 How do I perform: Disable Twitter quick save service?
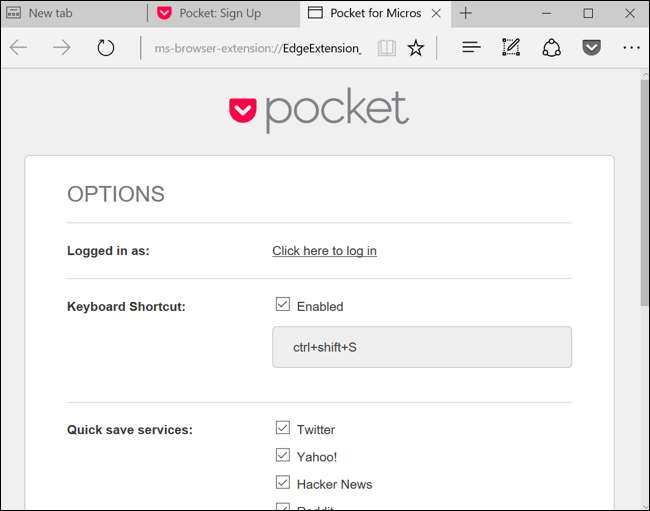283,428
